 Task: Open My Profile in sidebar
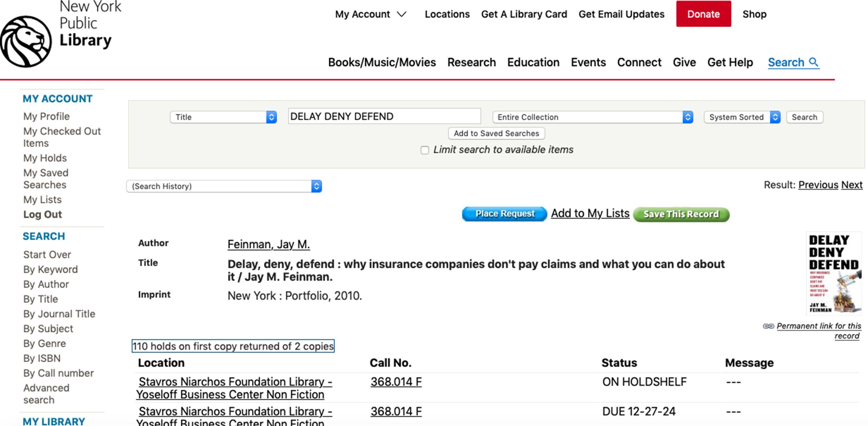coord(47,116)
